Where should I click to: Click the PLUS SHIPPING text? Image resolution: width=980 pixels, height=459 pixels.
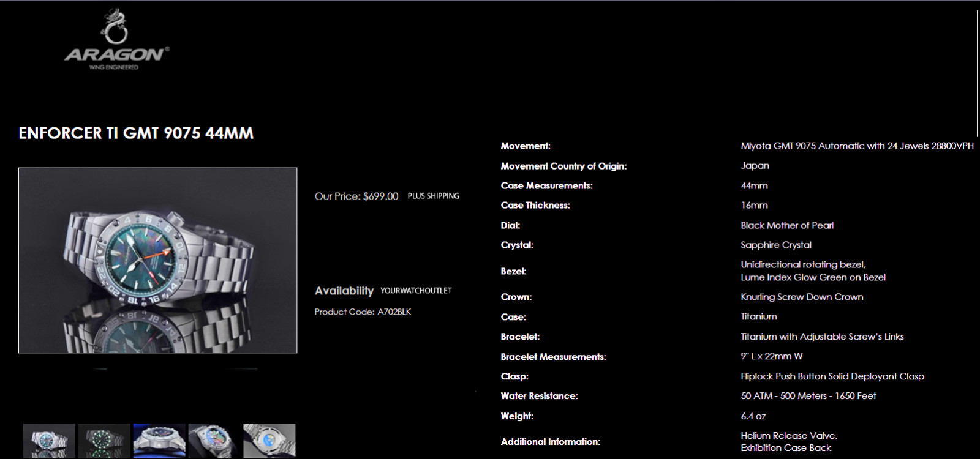point(434,196)
